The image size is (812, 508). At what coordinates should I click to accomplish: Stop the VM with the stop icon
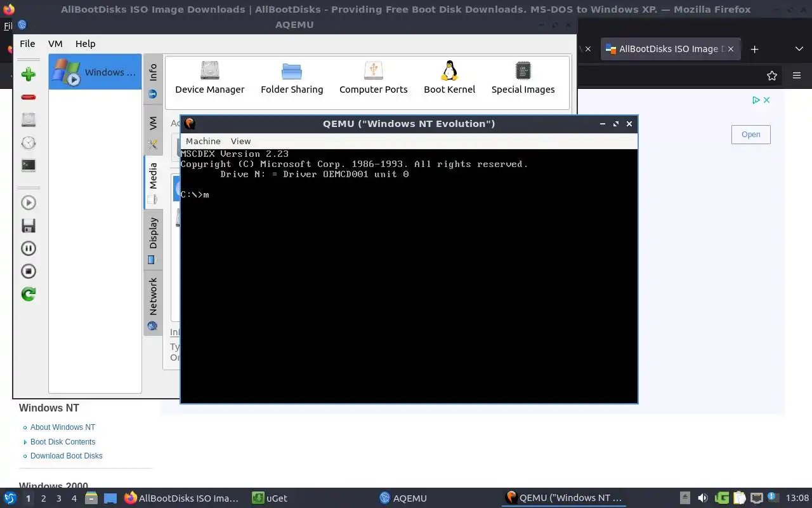pos(28,271)
